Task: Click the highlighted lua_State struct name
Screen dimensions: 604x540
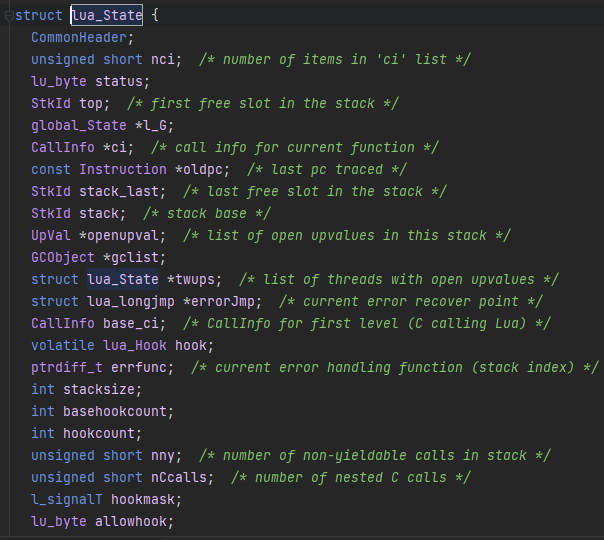Action: (107, 15)
